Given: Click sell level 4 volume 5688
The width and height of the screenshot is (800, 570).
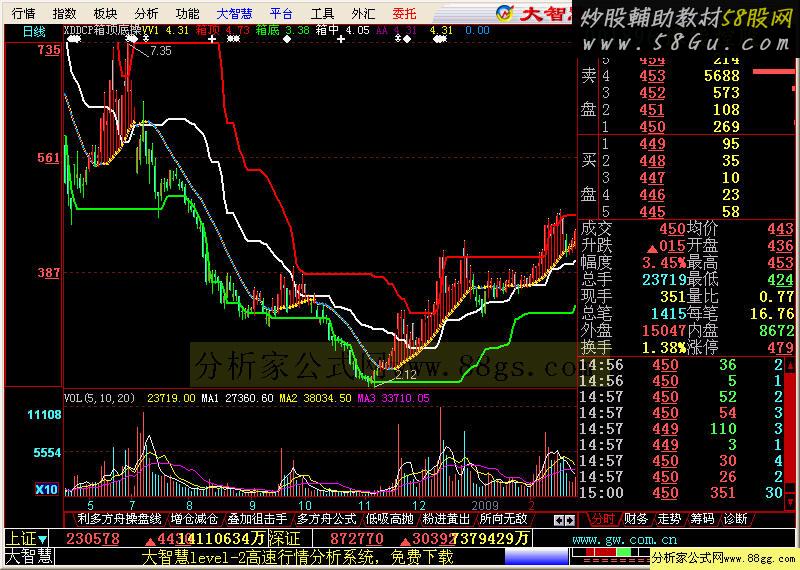Looking at the screenshot, I should tap(721, 76).
